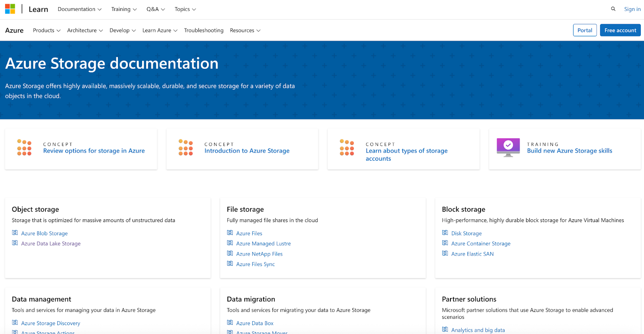Go to Troubleshooting in Azure nav

click(x=204, y=30)
